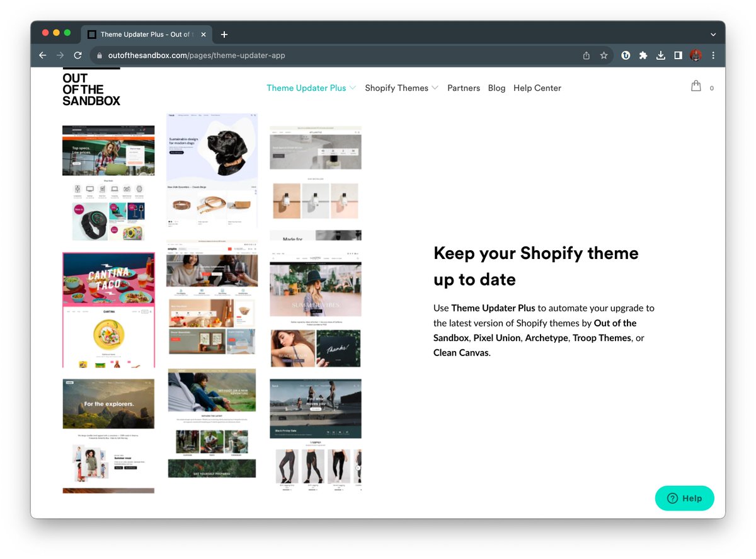The height and width of the screenshot is (559, 756).
Task: Open the shopping bag cart icon
Action: click(x=696, y=86)
